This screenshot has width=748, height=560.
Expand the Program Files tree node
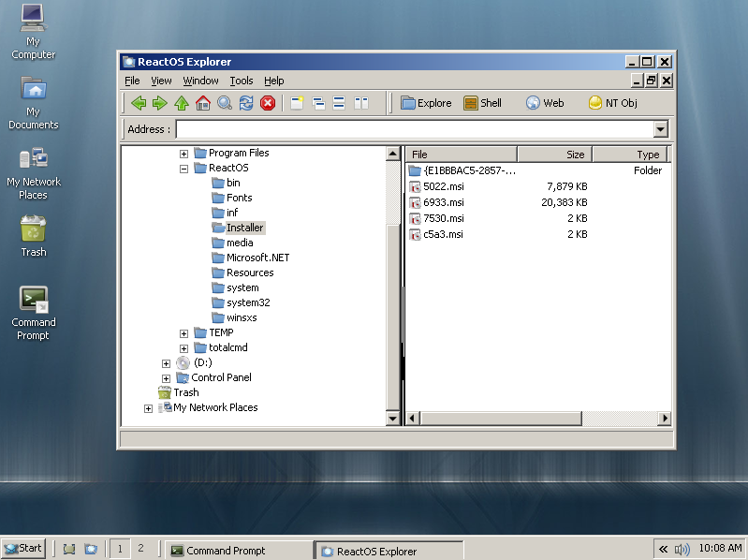click(x=183, y=154)
